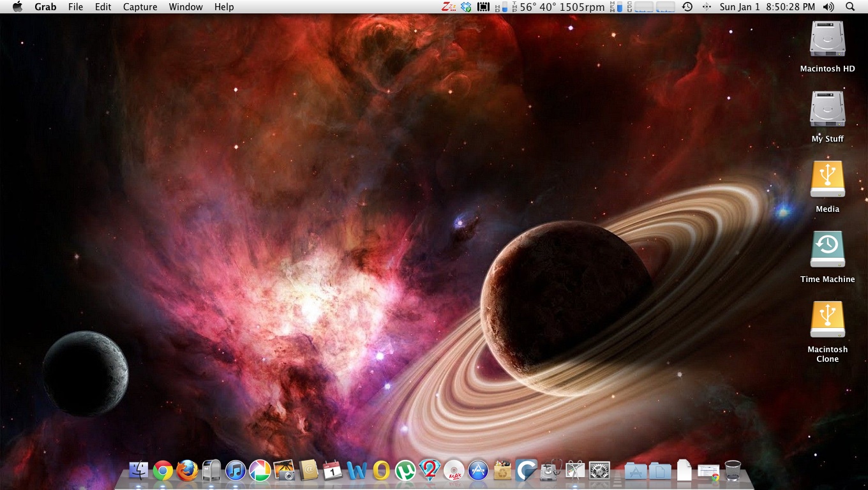Open Grab scissors icon in dock
Screen dimensions: 868x490
pos(575,471)
